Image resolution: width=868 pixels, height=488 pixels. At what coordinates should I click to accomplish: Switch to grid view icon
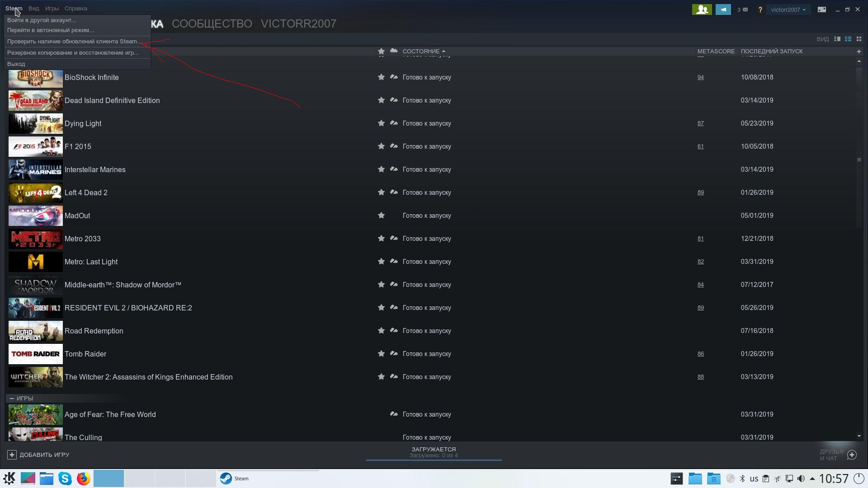pos(859,39)
